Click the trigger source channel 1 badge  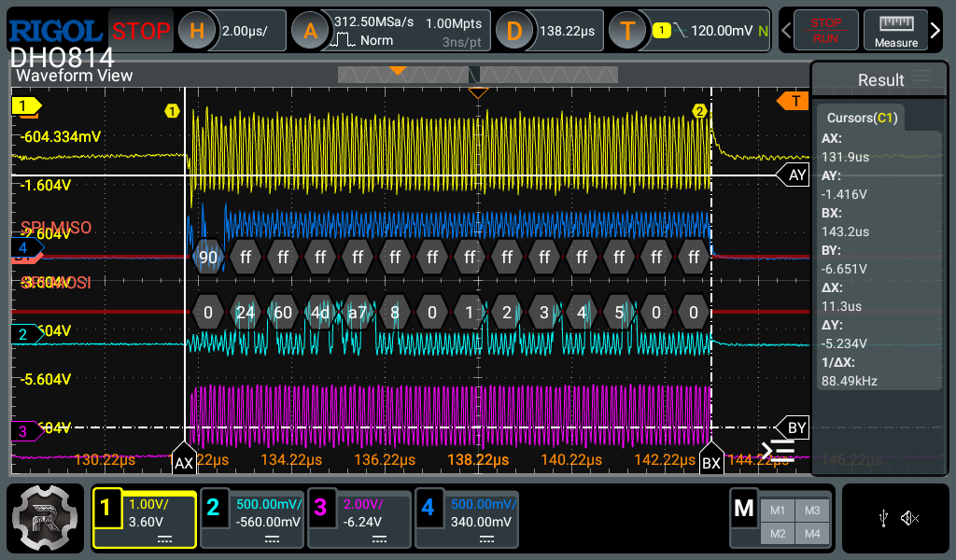[661, 31]
